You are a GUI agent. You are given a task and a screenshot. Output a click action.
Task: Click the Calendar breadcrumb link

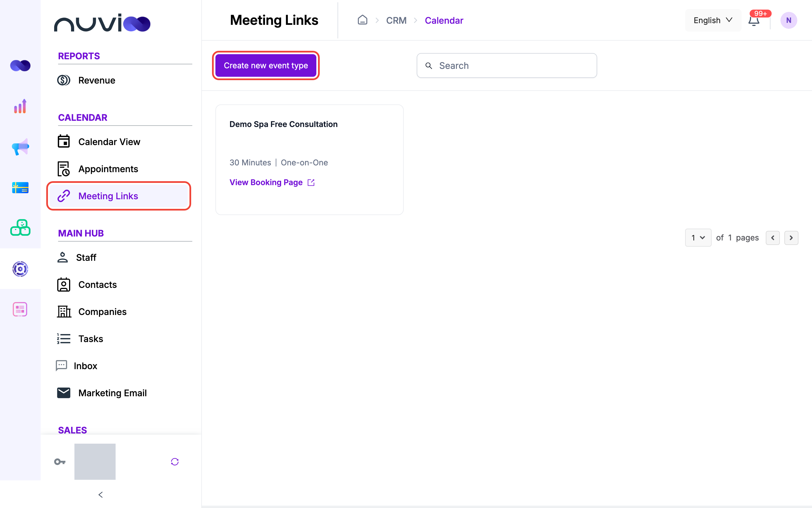(x=444, y=21)
